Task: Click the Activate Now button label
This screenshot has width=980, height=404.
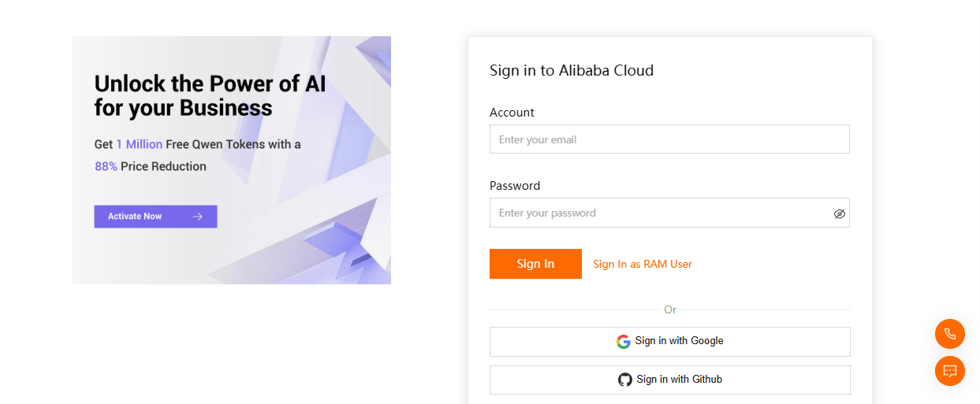Action: click(135, 217)
